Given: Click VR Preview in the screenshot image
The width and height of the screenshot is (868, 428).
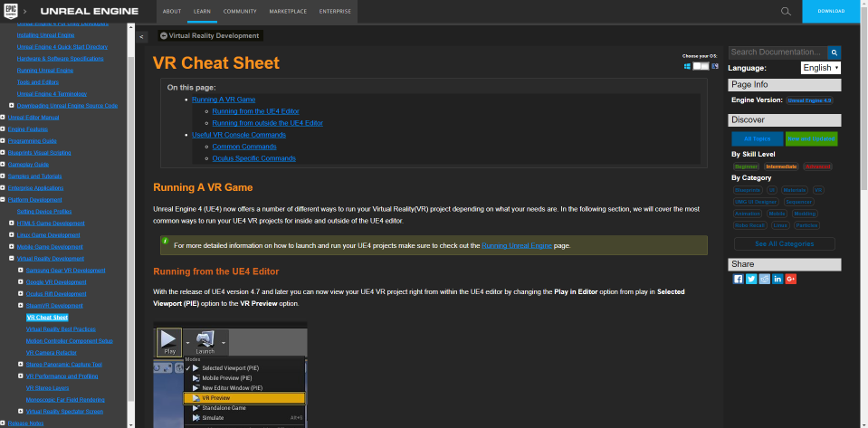Looking at the screenshot, I should pyautogui.click(x=244, y=398).
